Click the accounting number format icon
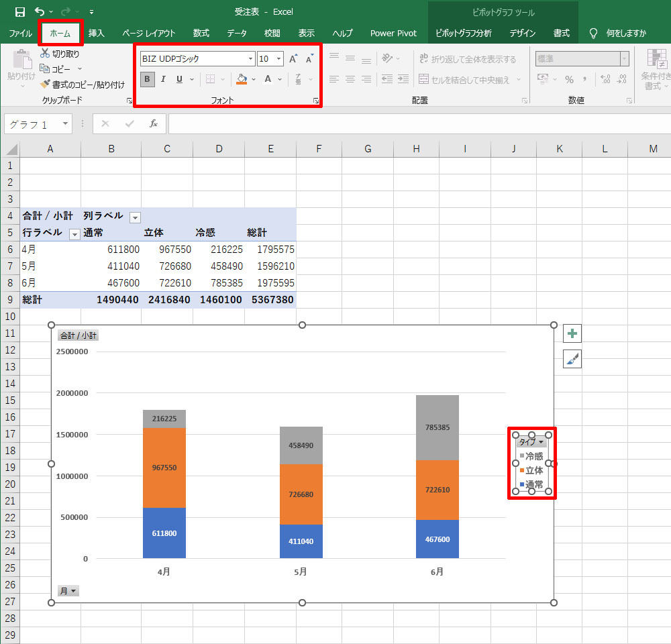The image size is (671, 644). [543, 79]
